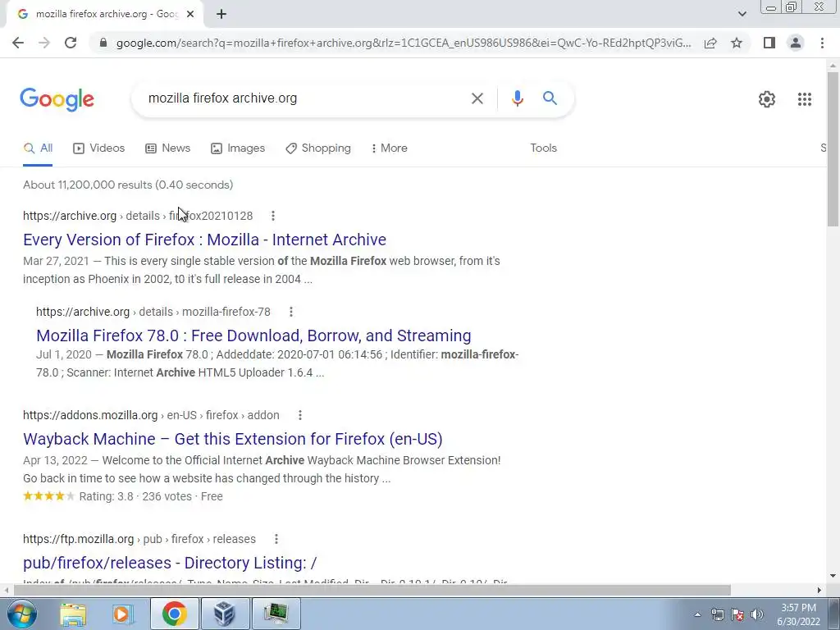
Task: Bookmark this page with the star icon
Action: (x=737, y=43)
